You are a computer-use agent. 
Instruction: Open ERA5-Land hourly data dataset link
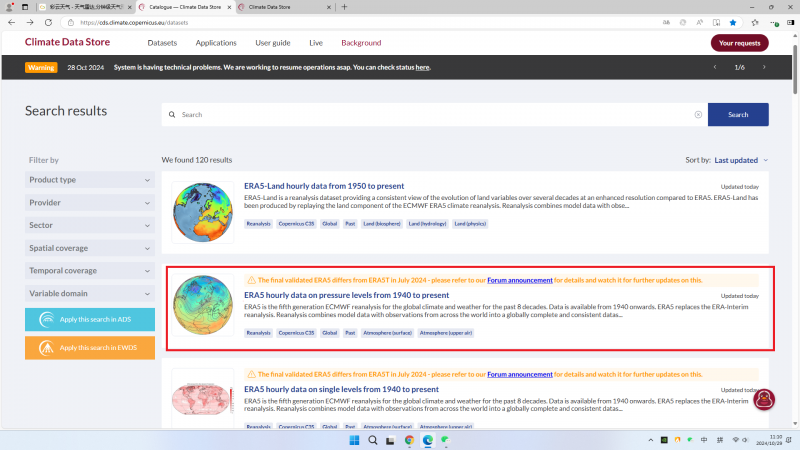pos(324,186)
